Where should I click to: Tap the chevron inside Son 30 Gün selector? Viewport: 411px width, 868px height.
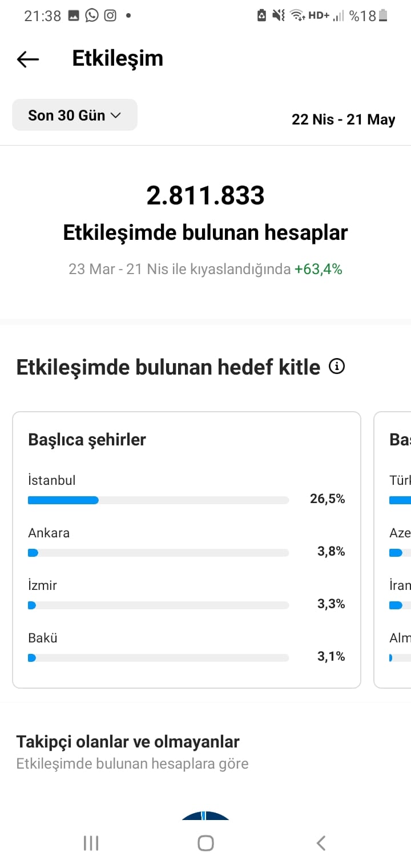point(115,115)
